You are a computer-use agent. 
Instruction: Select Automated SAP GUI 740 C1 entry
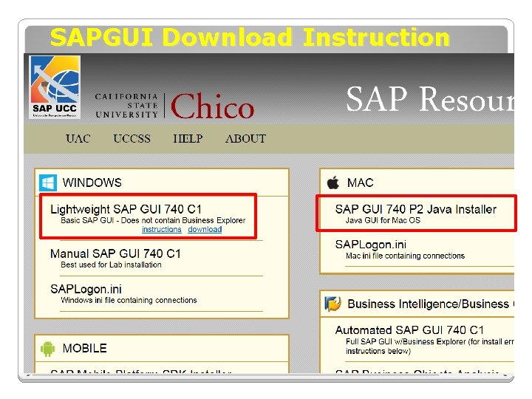pos(409,330)
